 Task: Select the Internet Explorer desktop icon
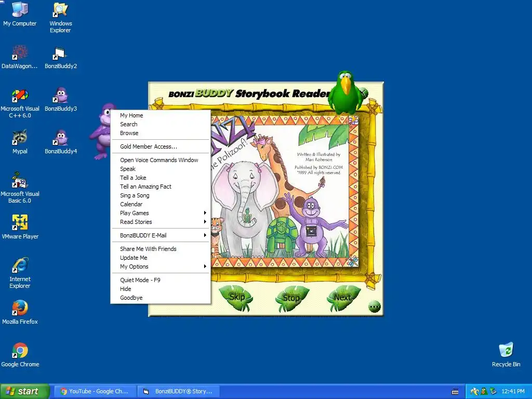[20, 273]
